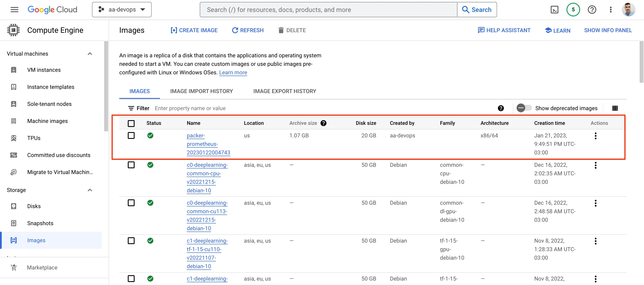Viewport: 644px width, 285px height.
Task: Open the help question mark menu
Action: coord(592,10)
